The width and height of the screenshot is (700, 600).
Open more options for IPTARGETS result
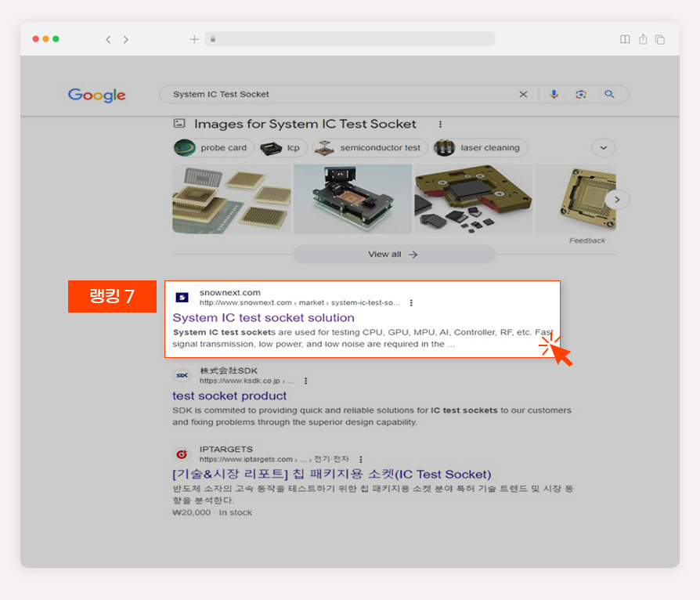click(361, 459)
